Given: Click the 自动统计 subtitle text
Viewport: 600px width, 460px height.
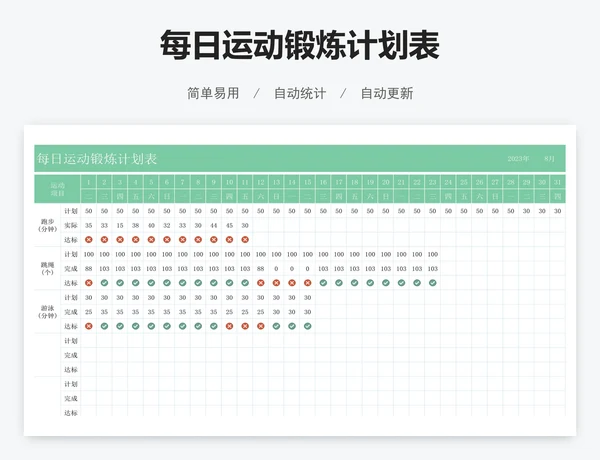Looking at the screenshot, I should pyautogui.click(x=300, y=93).
